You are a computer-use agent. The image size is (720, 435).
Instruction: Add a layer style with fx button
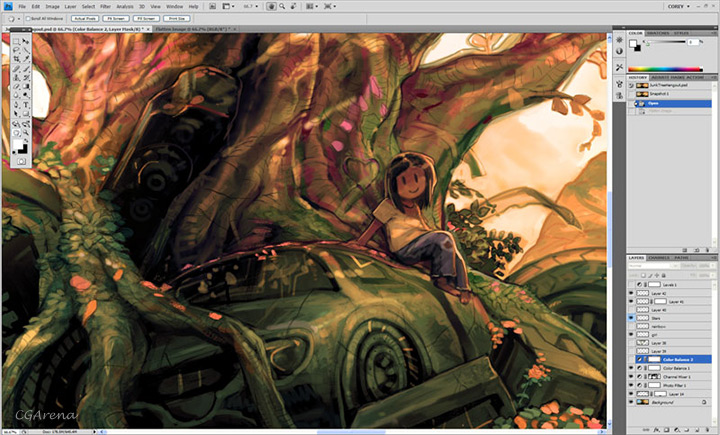(656, 430)
